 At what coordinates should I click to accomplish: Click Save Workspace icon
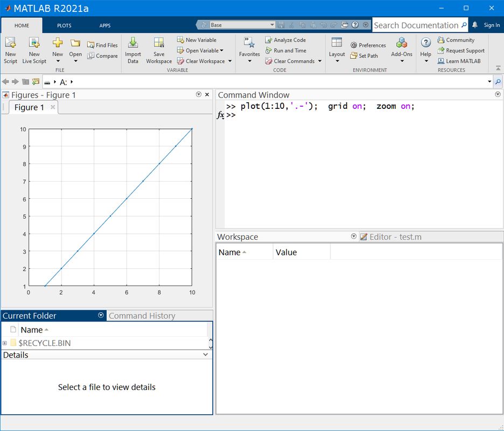(159, 44)
